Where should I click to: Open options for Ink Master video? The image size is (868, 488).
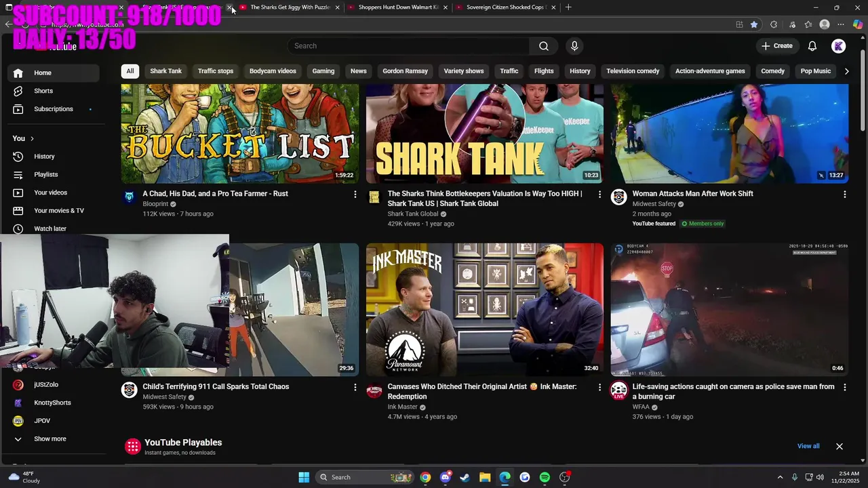click(599, 388)
